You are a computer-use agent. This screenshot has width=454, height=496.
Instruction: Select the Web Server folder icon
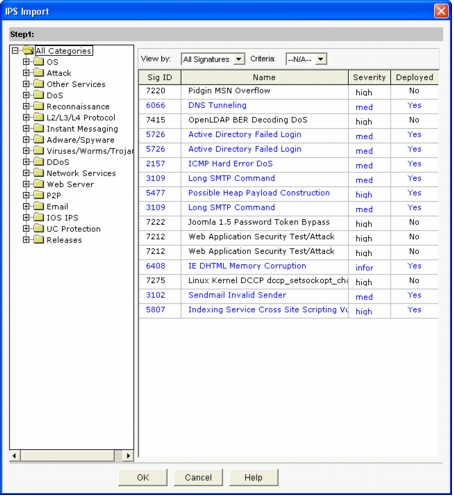[39, 184]
